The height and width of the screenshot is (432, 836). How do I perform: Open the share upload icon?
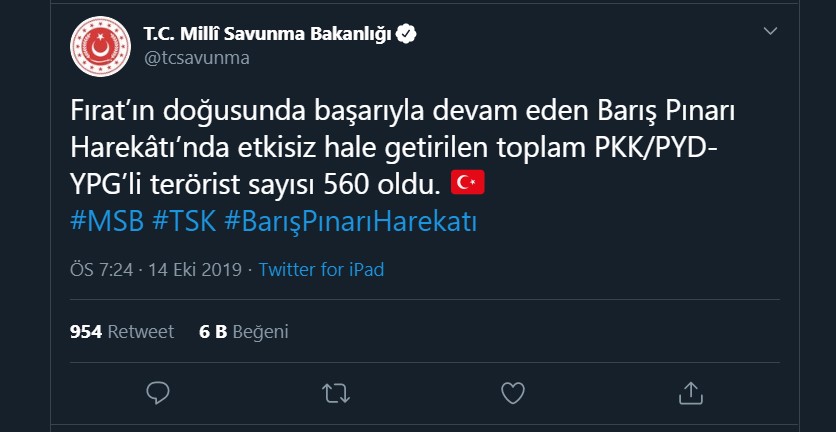690,394
